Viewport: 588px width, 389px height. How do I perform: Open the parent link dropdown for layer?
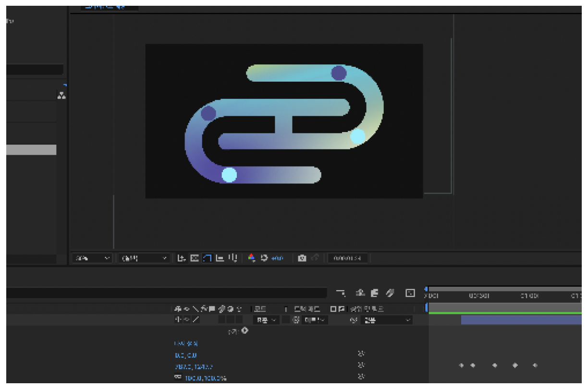pyautogui.click(x=387, y=320)
